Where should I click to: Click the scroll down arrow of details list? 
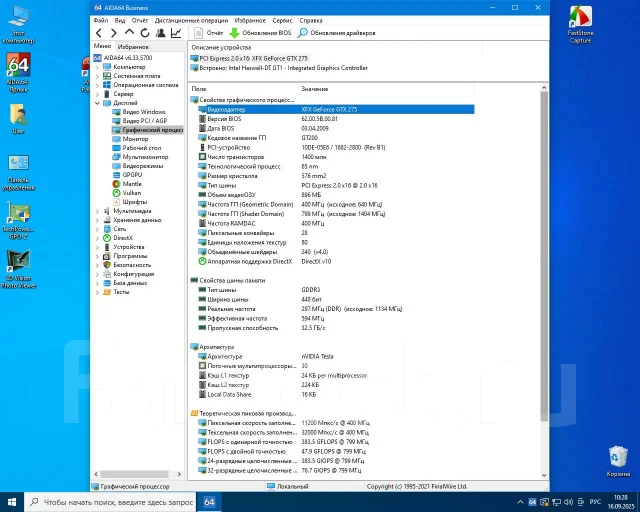[544, 475]
